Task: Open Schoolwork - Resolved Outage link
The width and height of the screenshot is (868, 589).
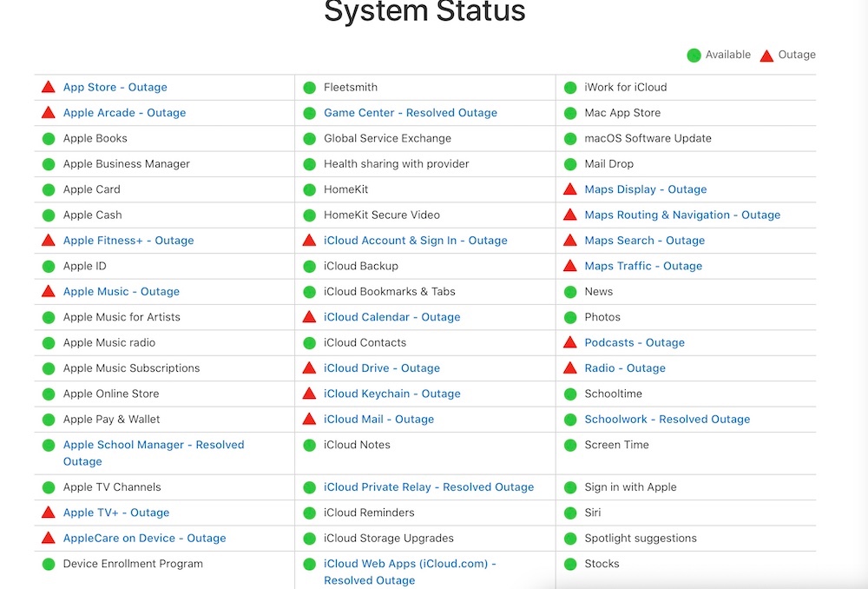Action: pos(667,420)
